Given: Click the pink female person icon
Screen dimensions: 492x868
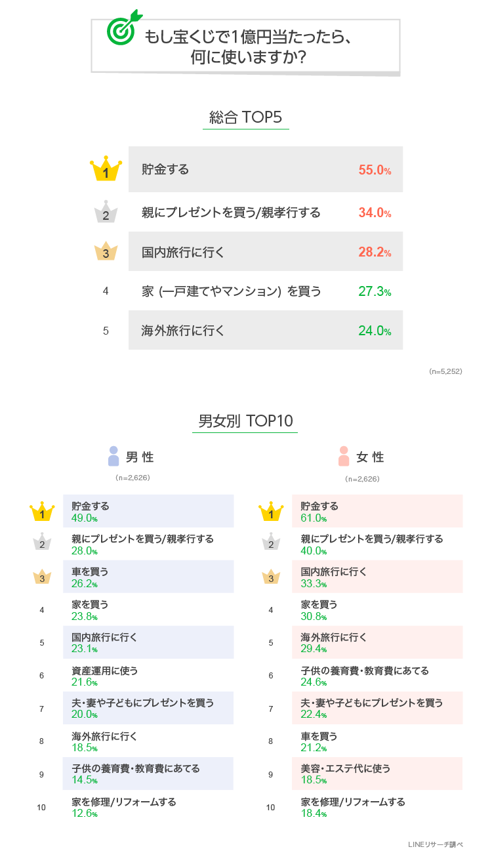Looking at the screenshot, I should [x=343, y=457].
